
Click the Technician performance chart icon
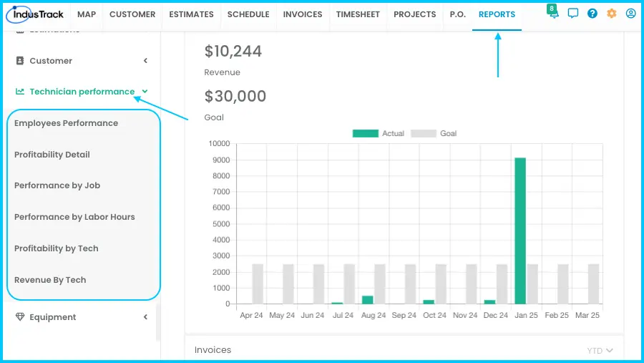tap(20, 91)
